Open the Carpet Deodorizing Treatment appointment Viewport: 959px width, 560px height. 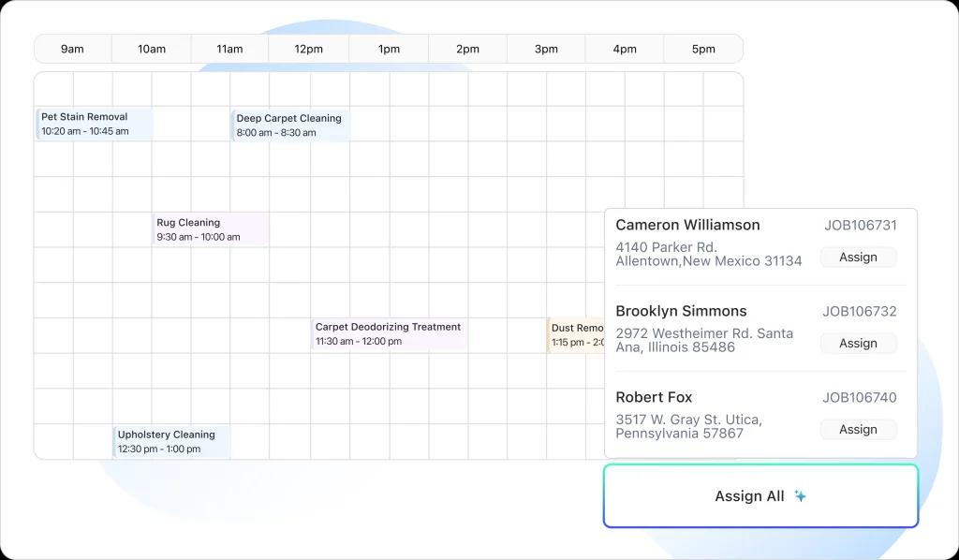click(389, 334)
